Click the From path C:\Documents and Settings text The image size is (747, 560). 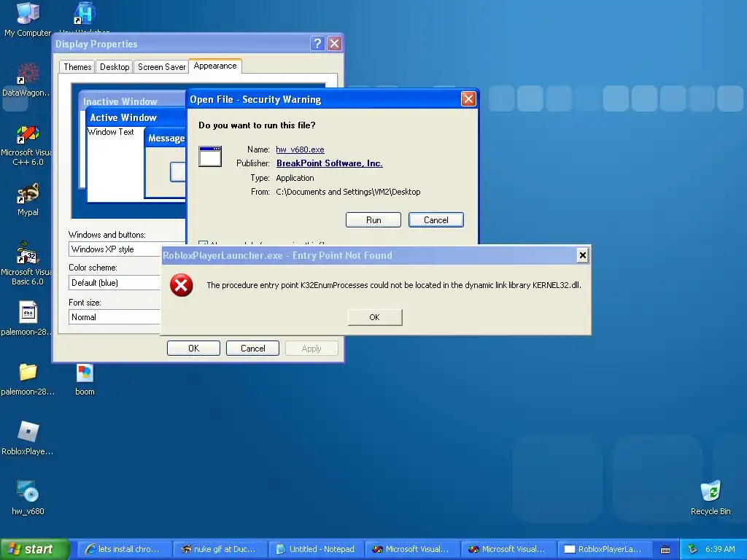(x=348, y=192)
